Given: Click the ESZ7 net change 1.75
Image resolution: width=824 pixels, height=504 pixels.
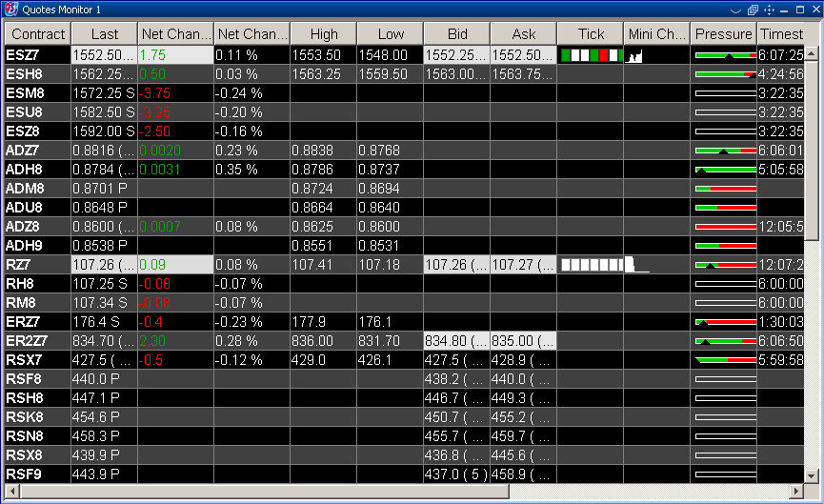Looking at the screenshot, I should (x=176, y=55).
